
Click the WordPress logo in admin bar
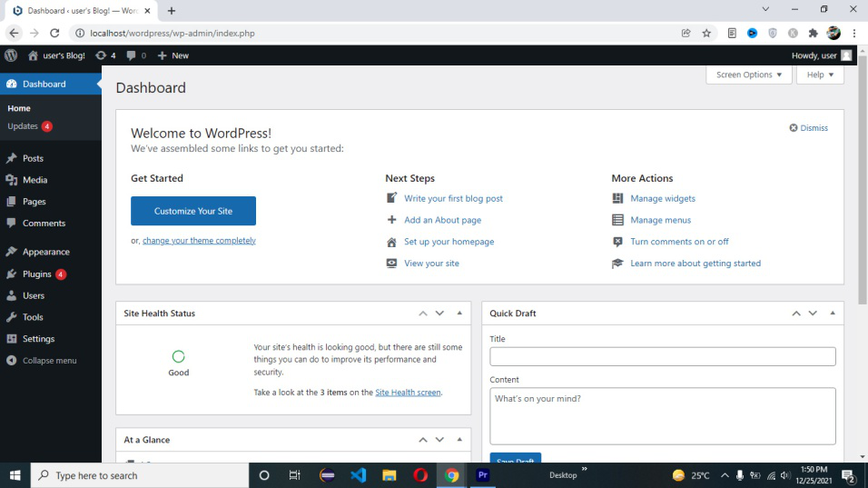click(x=11, y=55)
